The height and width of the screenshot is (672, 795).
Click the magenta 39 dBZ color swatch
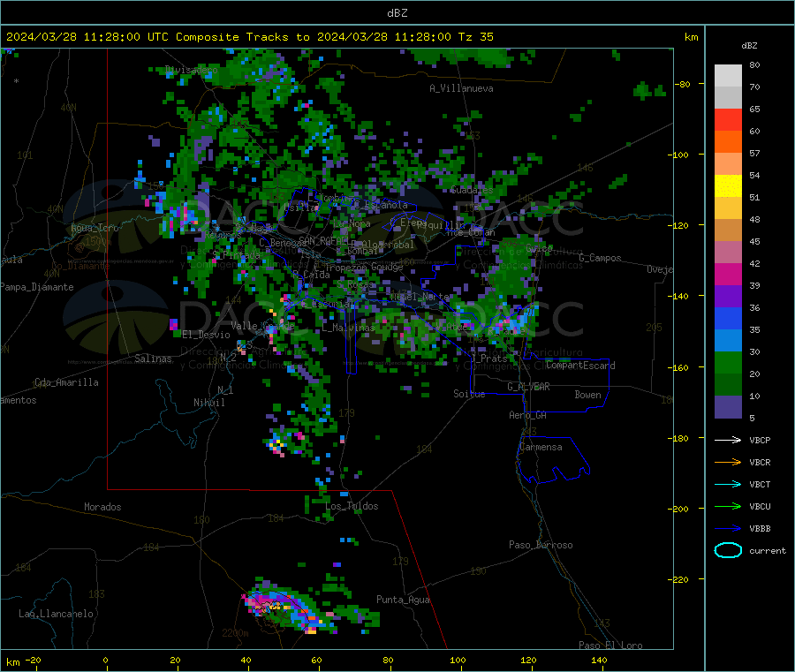tap(728, 274)
